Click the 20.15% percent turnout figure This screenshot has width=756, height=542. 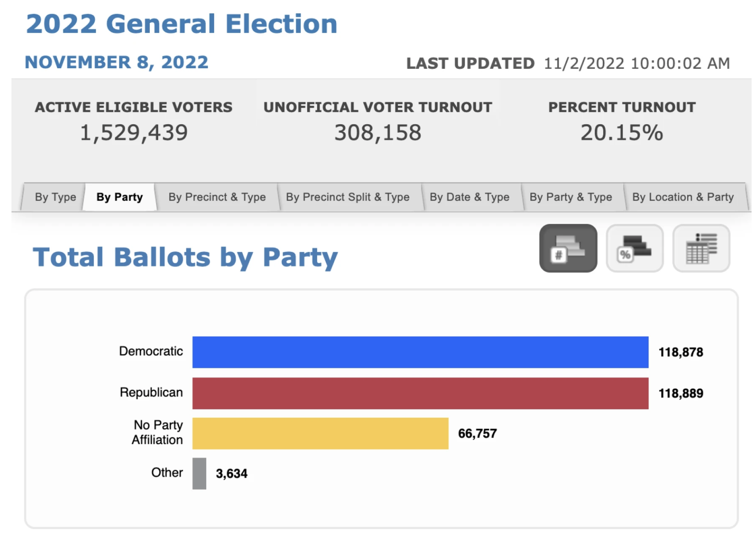point(622,133)
